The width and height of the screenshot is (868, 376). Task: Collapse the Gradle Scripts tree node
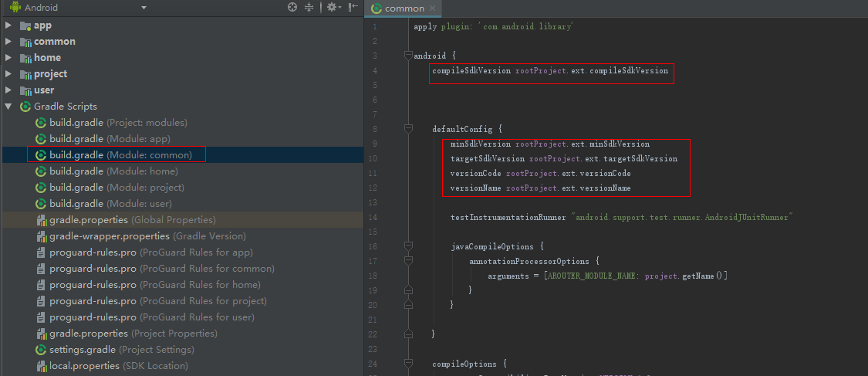coord(8,107)
